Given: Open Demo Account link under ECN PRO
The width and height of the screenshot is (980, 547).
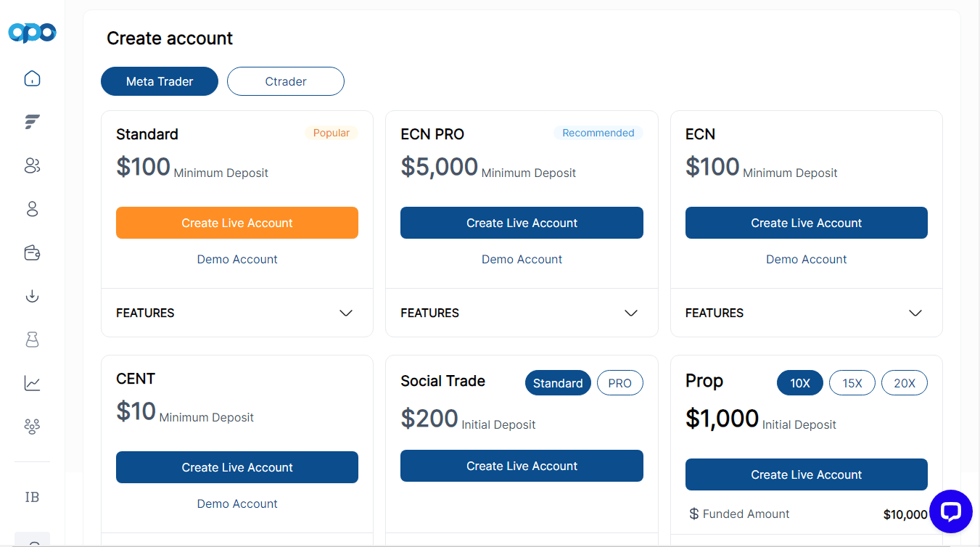Looking at the screenshot, I should (x=522, y=259).
